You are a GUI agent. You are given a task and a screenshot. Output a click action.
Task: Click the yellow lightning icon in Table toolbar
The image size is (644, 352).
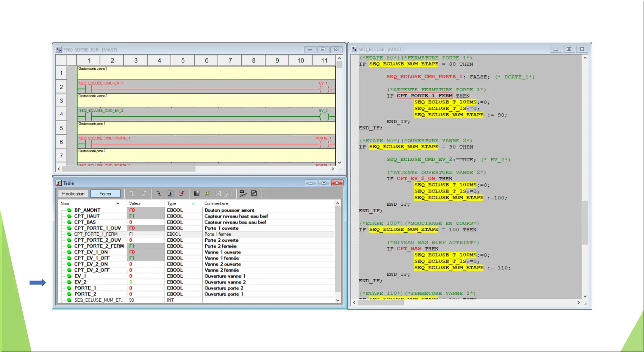[208, 194]
